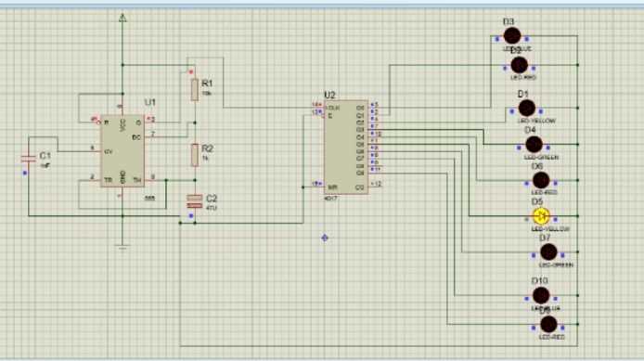
Task: Click the D3 reference label
Action: [x=509, y=21]
